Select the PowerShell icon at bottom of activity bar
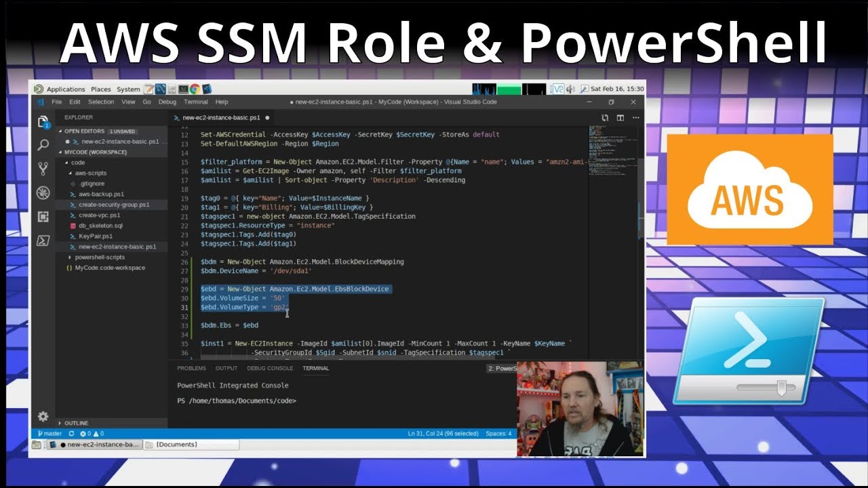Viewport: 868px width, 488px height. pyautogui.click(x=43, y=240)
